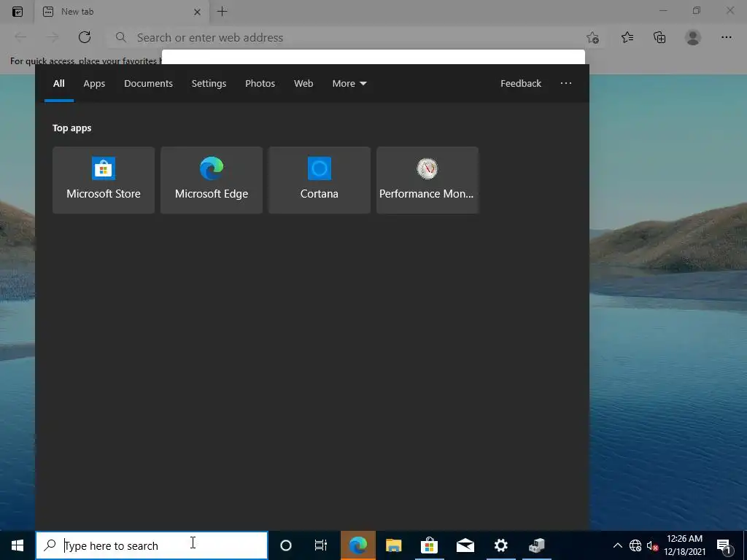Image resolution: width=747 pixels, height=560 pixels.
Task: Open Microsoft Store from Top apps
Action: coord(104,180)
